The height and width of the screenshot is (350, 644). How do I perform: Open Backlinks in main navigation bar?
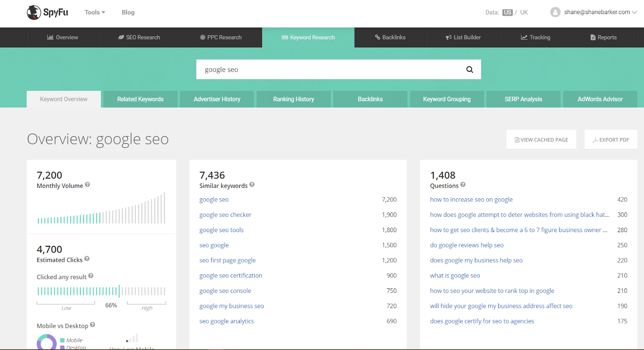click(390, 37)
